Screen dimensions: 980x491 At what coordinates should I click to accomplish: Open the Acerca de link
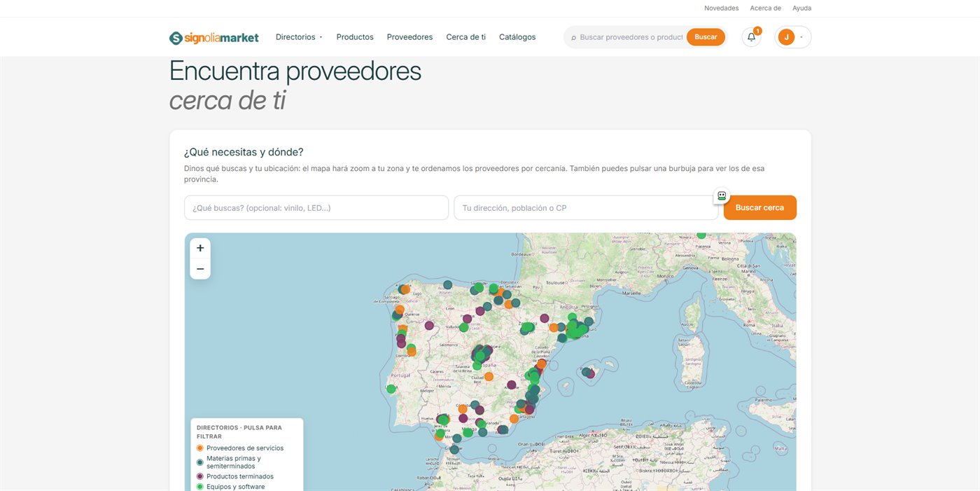tap(765, 8)
